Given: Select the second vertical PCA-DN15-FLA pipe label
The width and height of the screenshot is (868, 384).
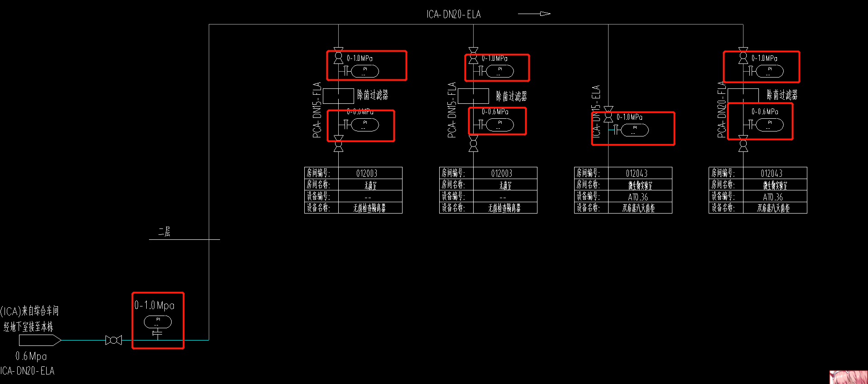Looking at the screenshot, I should [x=452, y=110].
